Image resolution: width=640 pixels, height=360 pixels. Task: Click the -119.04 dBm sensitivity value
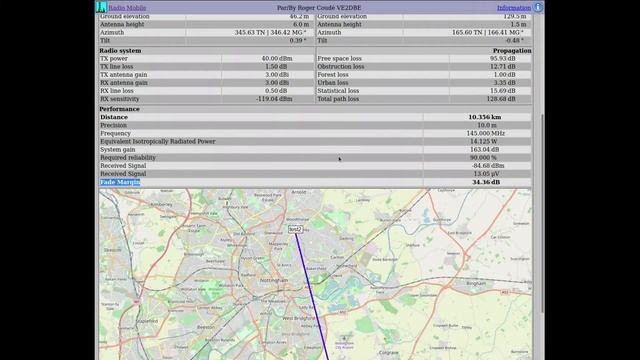pyautogui.click(x=274, y=99)
